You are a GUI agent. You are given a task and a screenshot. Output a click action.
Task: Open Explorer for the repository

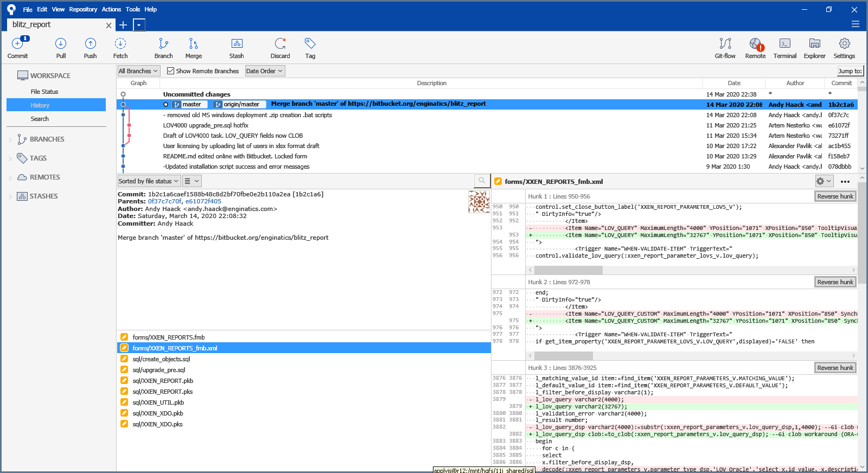pos(814,47)
